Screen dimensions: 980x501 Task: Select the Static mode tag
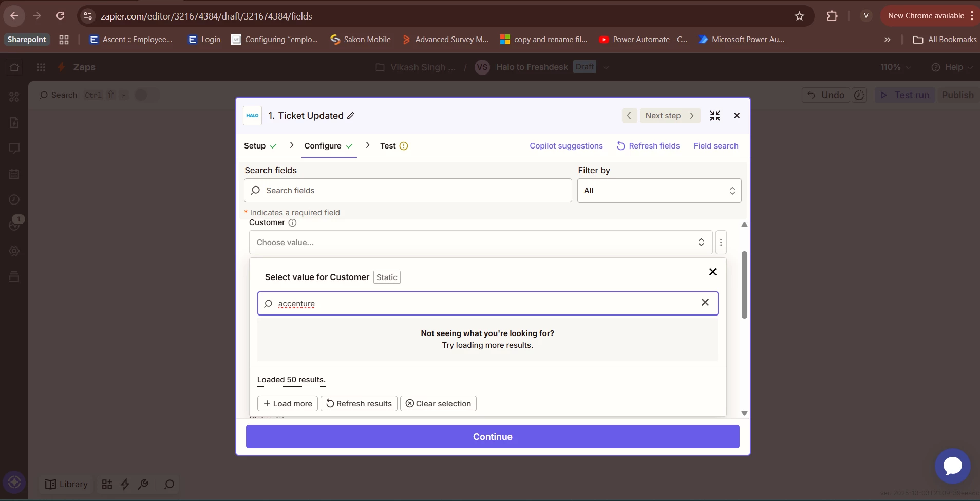pos(387,277)
